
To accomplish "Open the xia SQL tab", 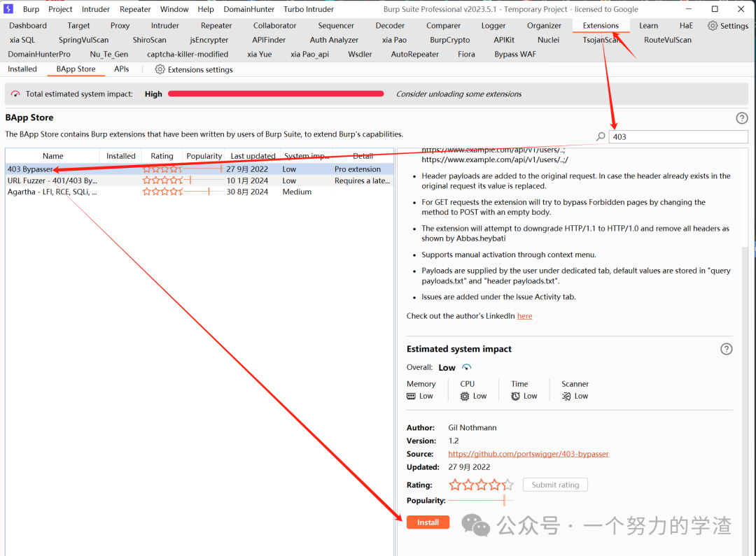I will tap(22, 40).
